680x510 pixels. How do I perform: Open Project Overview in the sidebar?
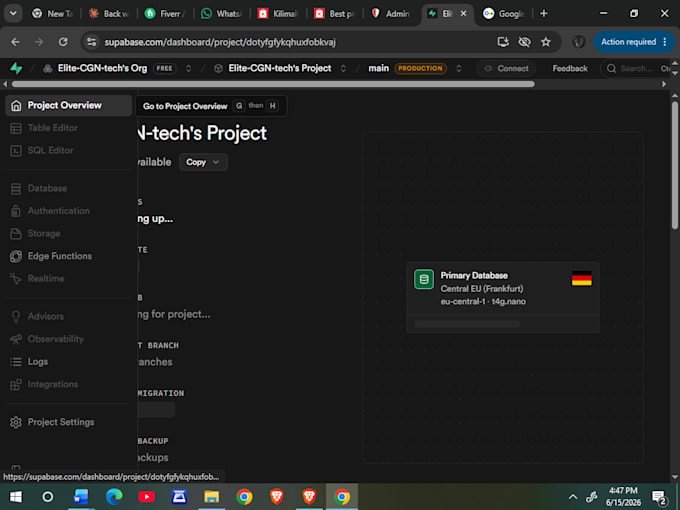pyautogui.click(x=69, y=105)
